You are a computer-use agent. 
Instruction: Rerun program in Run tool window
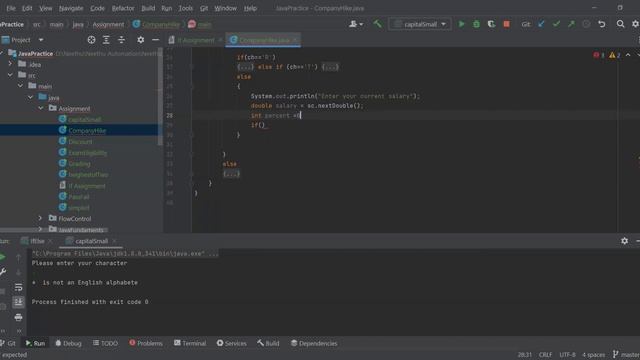2,257
